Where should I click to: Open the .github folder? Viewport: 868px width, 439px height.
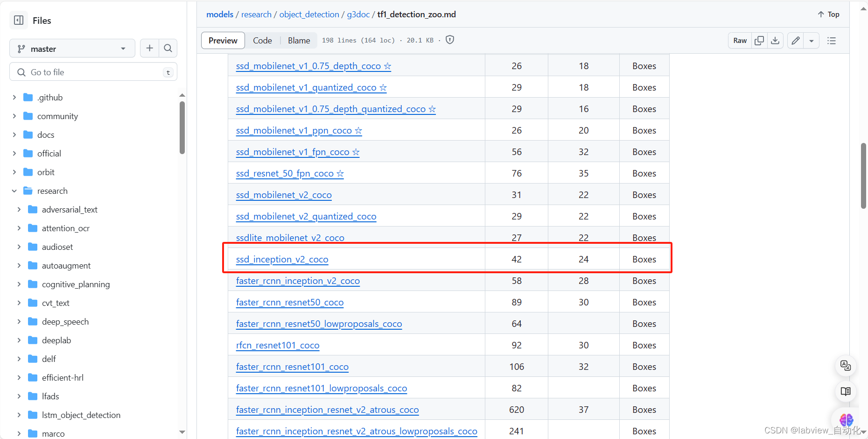(49, 97)
